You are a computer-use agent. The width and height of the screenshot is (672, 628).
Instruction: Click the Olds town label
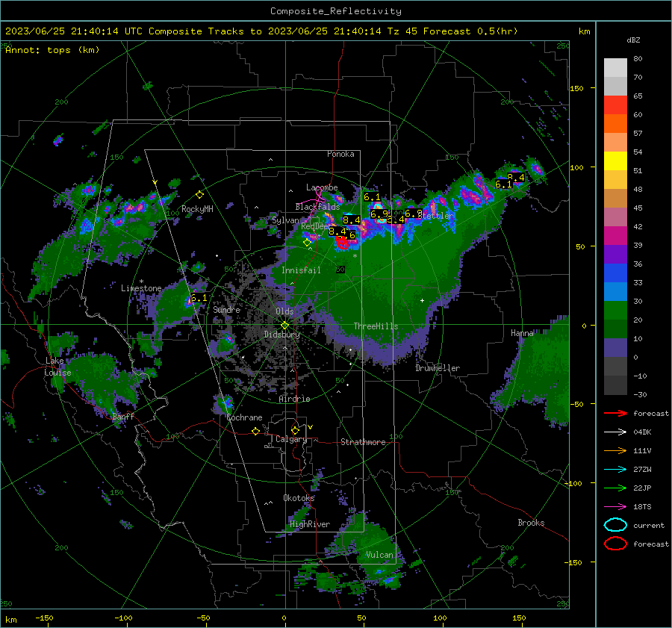(x=284, y=311)
